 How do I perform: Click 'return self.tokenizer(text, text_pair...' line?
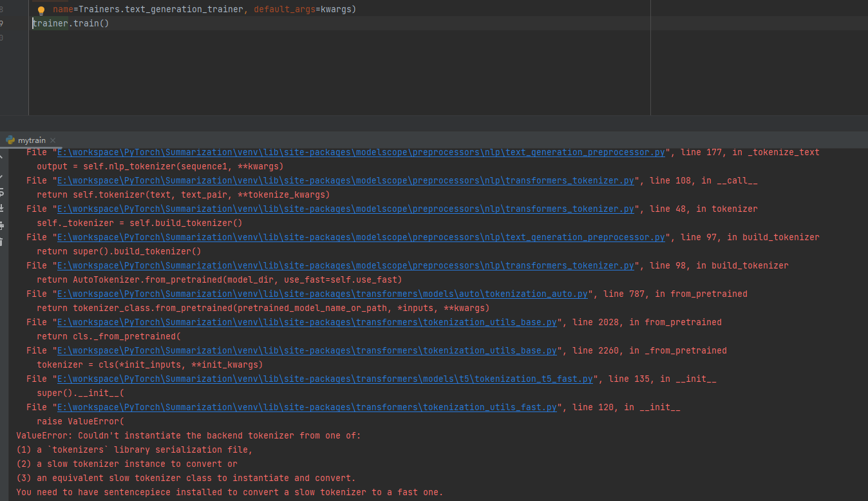click(184, 195)
